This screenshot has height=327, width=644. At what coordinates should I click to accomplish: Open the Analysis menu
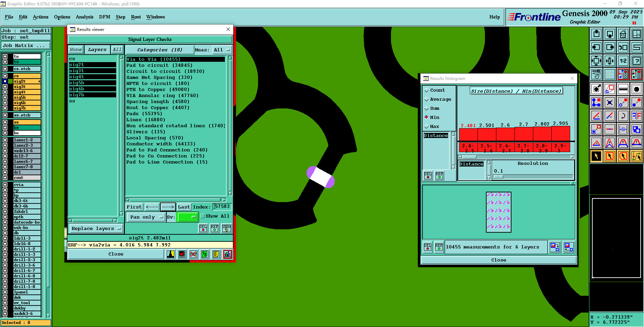[85, 17]
